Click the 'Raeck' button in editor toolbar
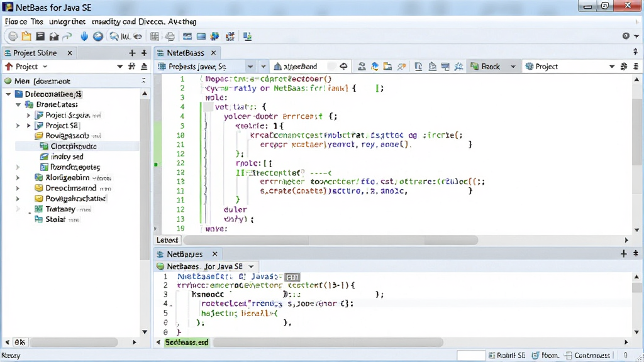Screen dimensions: 644x362 click(x=486, y=67)
